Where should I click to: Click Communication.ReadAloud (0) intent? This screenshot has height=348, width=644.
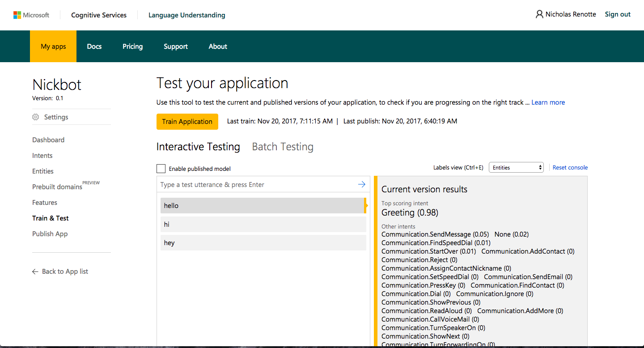coord(427,311)
